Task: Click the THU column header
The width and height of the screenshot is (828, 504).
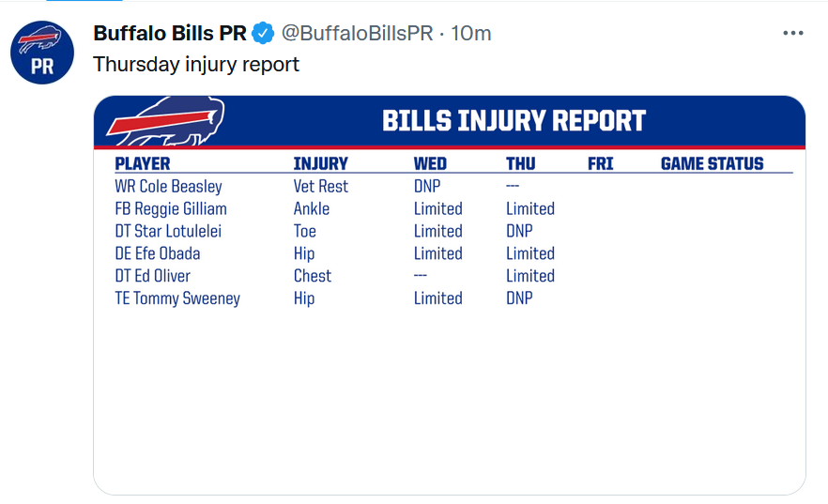Action: click(521, 163)
